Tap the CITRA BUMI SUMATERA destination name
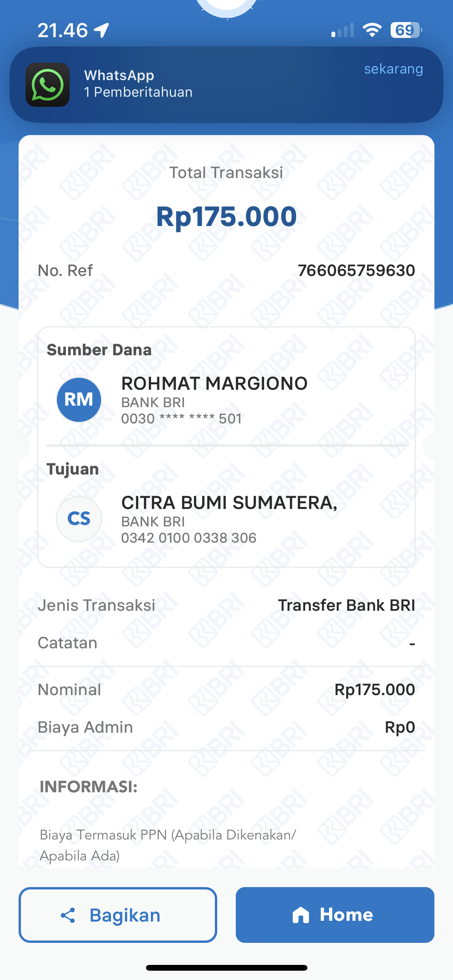453x980 pixels. (229, 503)
